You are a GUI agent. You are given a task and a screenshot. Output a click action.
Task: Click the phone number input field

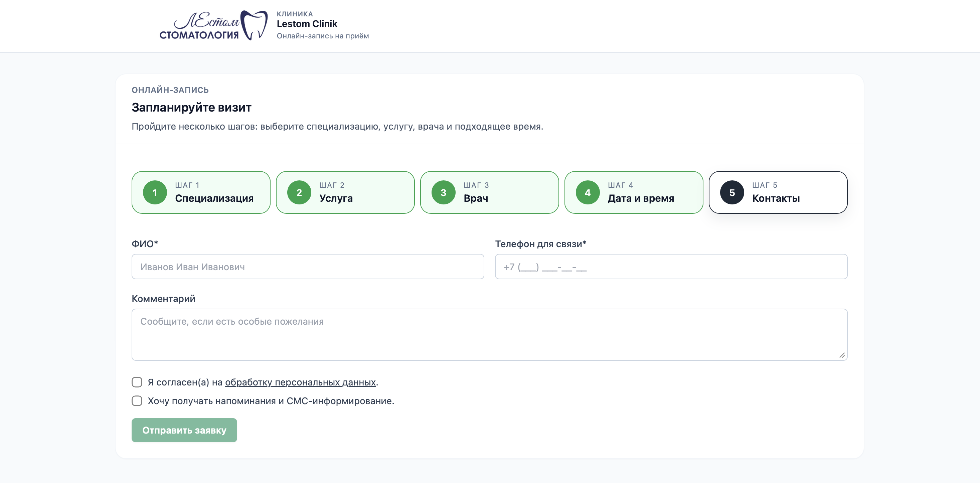click(x=671, y=267)
